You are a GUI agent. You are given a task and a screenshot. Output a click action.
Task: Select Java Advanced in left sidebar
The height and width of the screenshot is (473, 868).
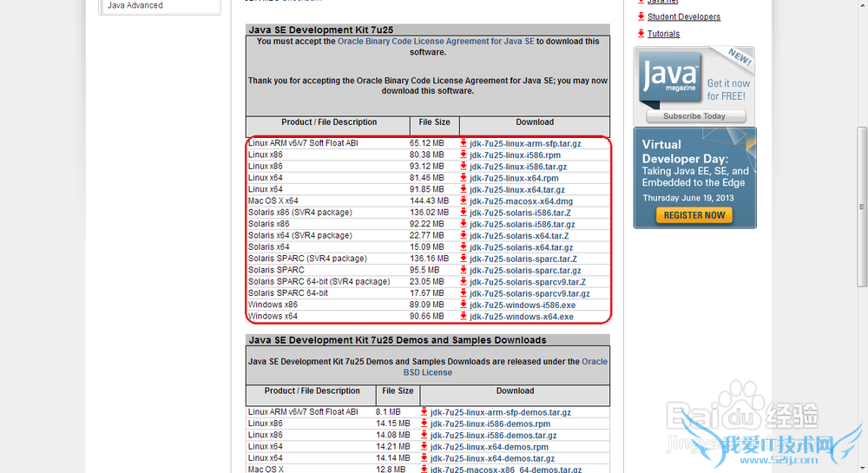[x=135, y=5]
